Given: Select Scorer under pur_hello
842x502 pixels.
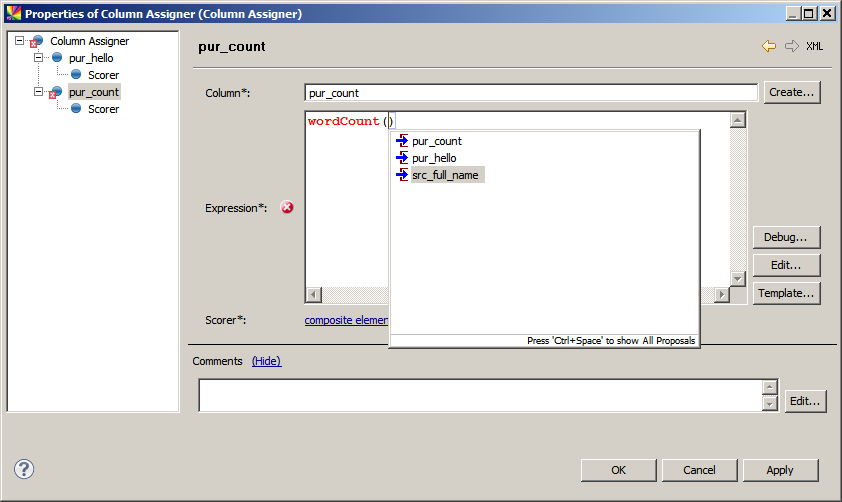Looking at the screenshot, I should [103, 75].
